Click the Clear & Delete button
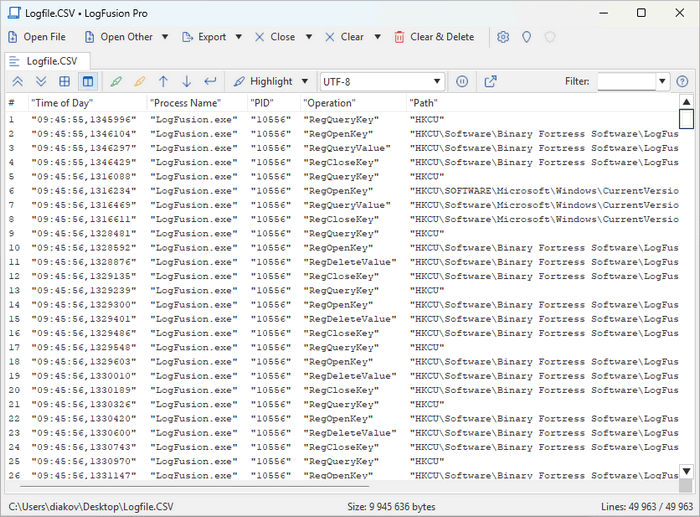 click(x=433, y=37)
